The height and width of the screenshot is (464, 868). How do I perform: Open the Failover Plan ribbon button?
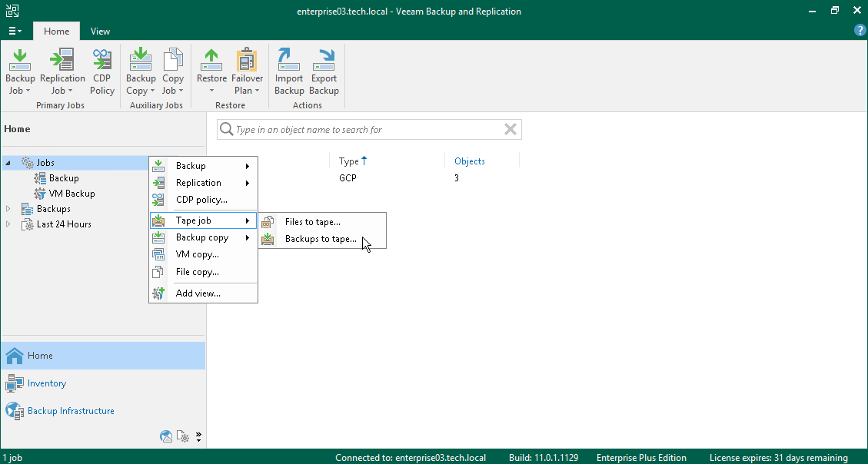coord(247,72)
